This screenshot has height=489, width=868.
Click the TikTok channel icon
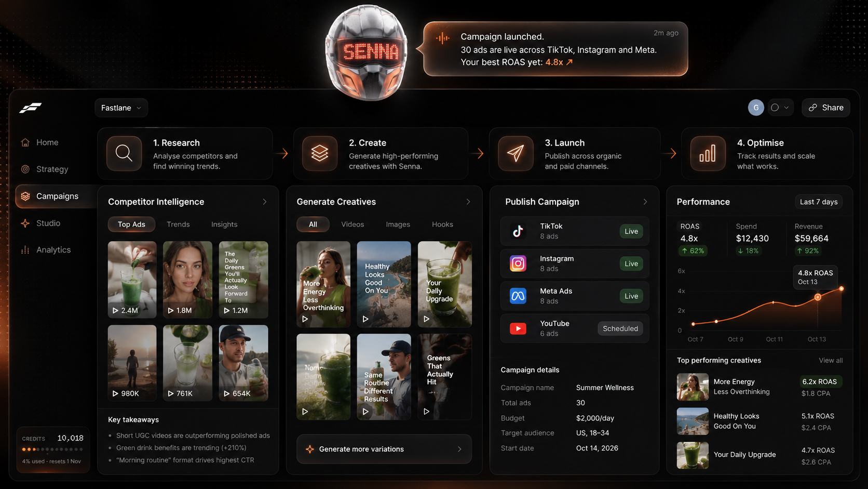pos(518,231)
